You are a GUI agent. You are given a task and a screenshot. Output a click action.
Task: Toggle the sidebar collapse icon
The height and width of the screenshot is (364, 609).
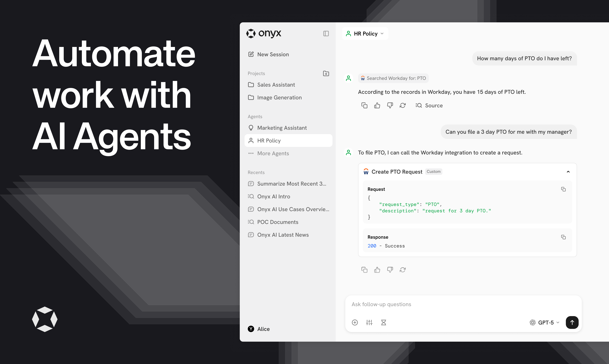point(326,34)
